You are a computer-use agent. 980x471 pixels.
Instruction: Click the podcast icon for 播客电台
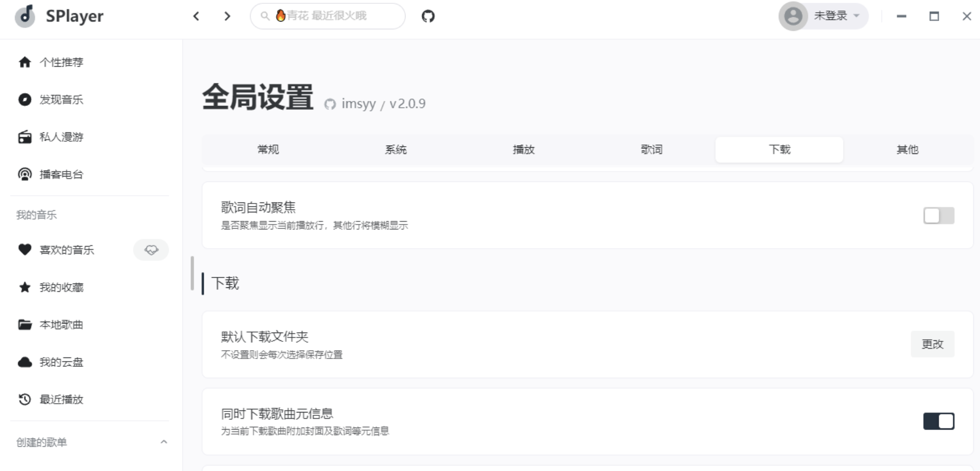[25, 174]
